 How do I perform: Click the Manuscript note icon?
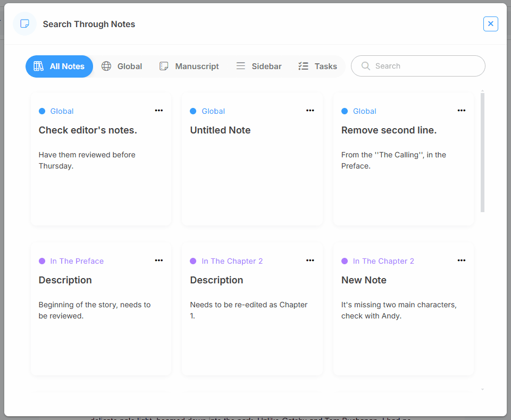coord(164,66)
